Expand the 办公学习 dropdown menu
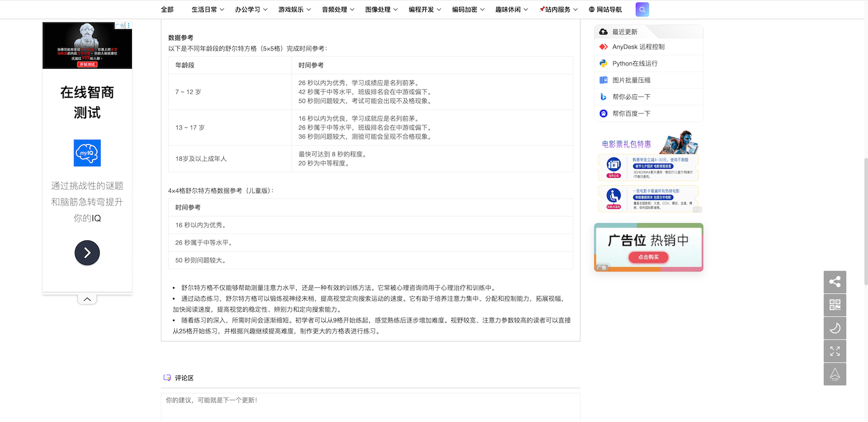The height and width of the screenshot is (422, 868). click(x=251, y=9)
